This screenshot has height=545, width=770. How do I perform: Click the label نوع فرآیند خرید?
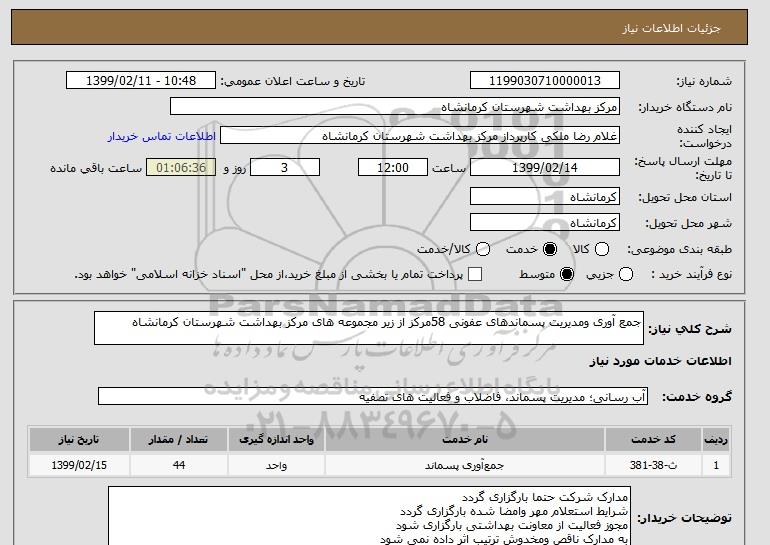point(691,274)
